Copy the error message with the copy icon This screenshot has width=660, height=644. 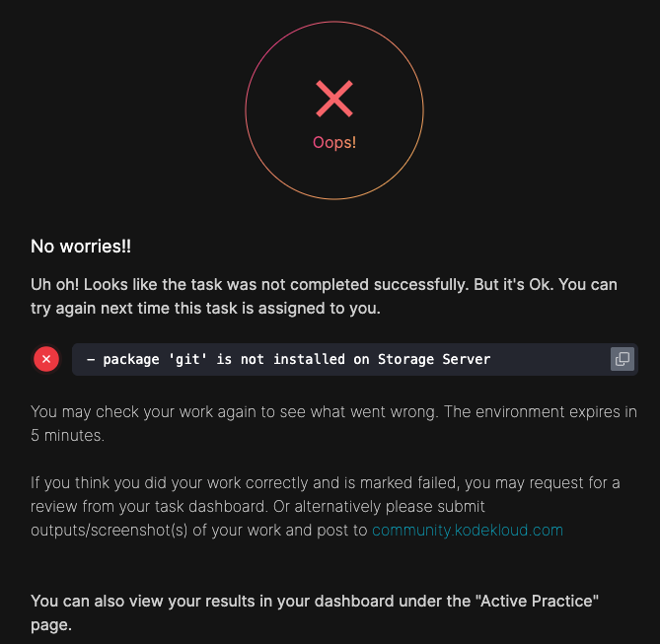pos(622,359)
